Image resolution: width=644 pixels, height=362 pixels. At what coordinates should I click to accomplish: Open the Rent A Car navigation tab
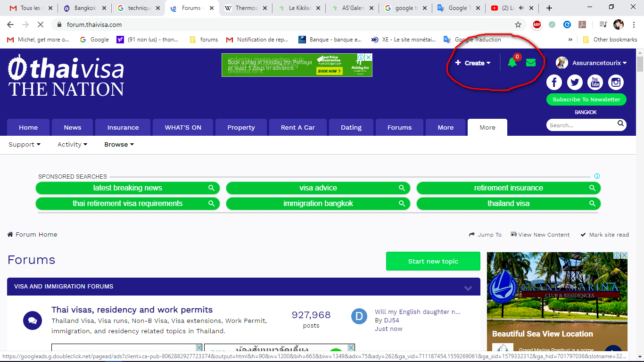(x=298, y=127)
